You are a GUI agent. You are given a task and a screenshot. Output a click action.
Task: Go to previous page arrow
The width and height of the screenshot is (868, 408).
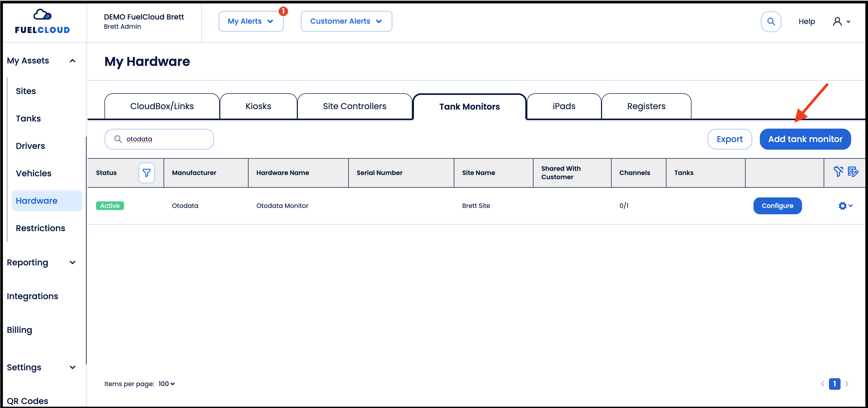click(x=823, y=384)
